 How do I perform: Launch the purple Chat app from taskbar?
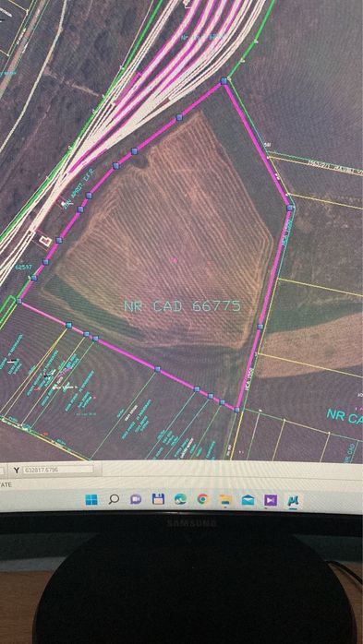[136, 499]
